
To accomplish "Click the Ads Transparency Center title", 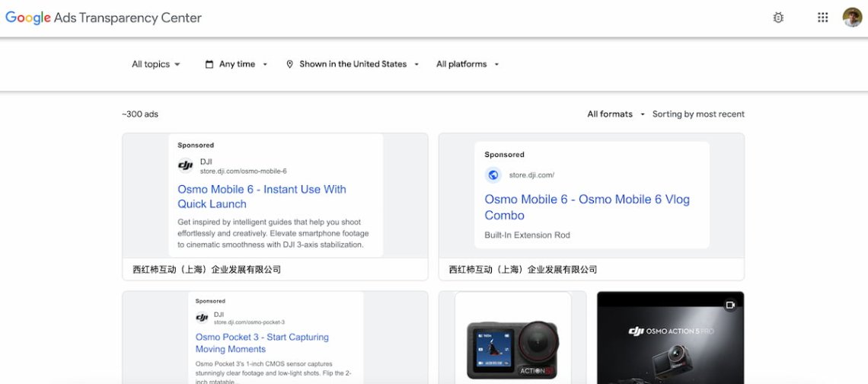I will (x=127, y=18).
